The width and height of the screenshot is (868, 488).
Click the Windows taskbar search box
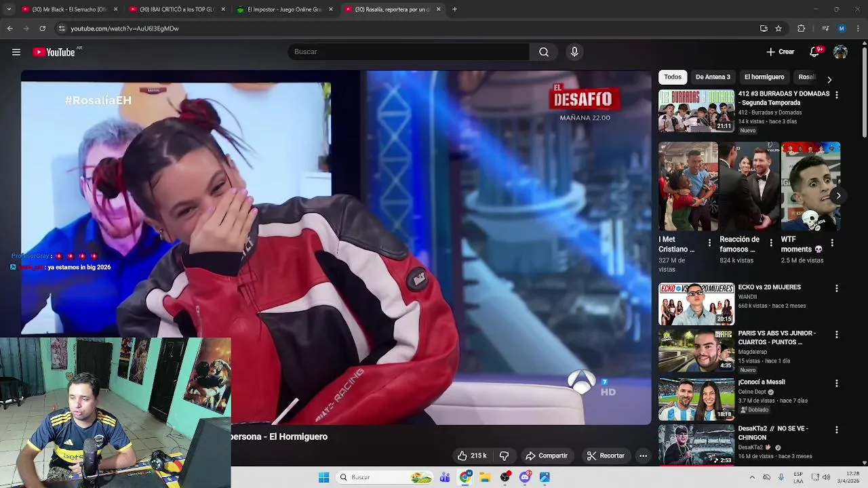coord(384,477)
